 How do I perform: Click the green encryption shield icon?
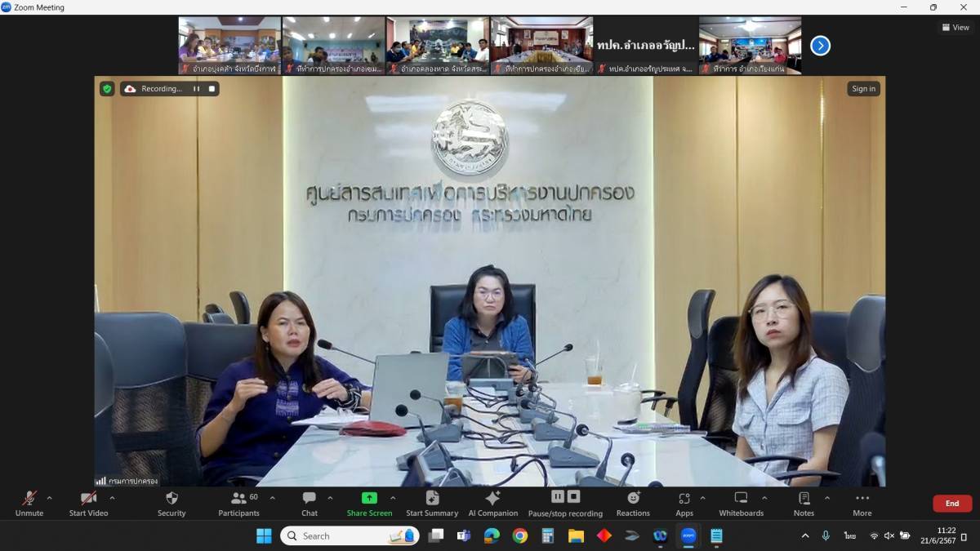pyautogui.click(x=107, y=89)
